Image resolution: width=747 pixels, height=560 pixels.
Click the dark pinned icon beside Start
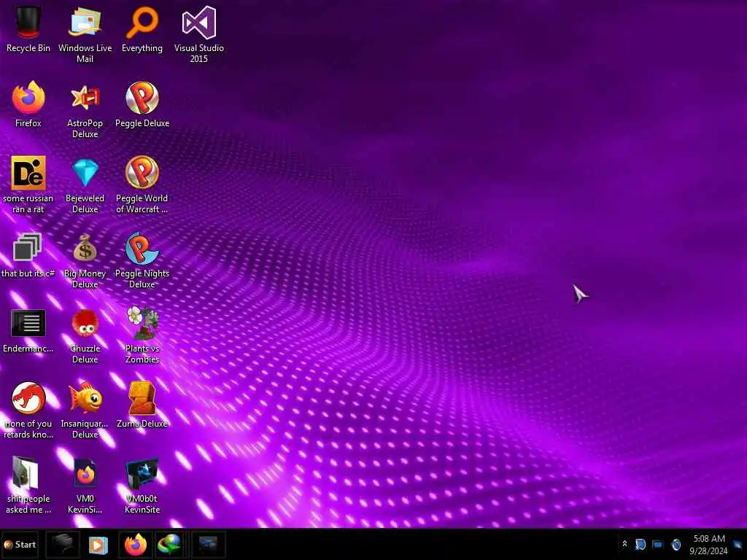[x=63, y=545]
